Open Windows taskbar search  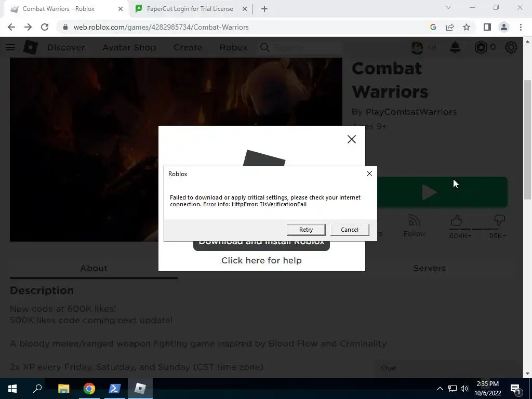37,389
